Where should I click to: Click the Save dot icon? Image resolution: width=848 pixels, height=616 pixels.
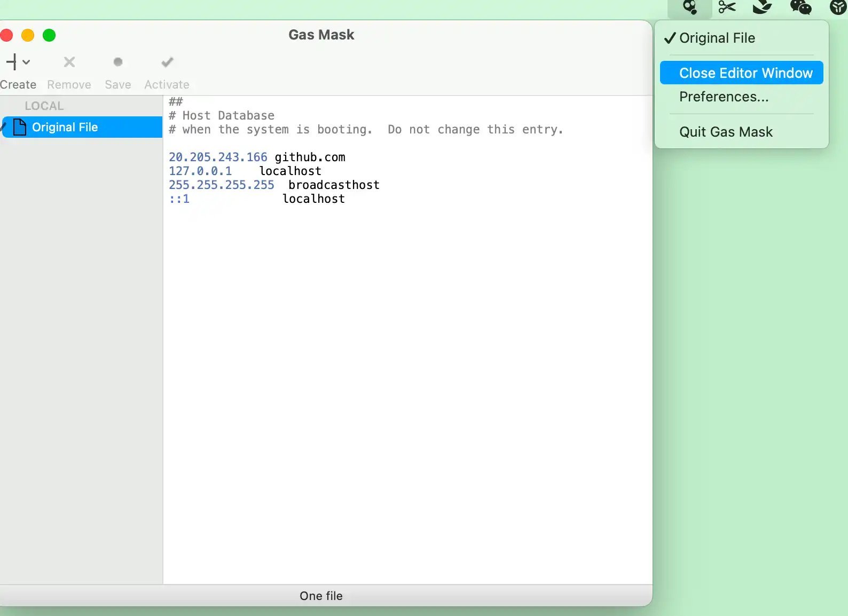tap(118, 62)
